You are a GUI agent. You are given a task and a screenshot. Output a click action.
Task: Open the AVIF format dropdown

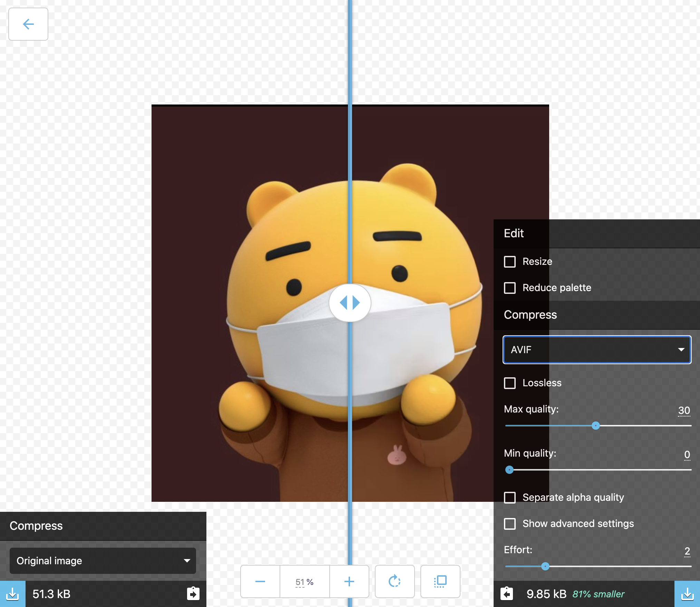(x=597, y=350)
